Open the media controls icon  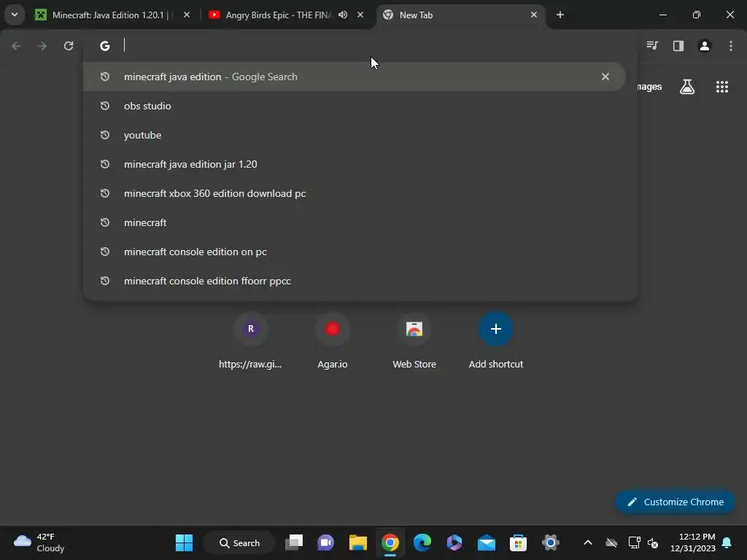(651, 46)
